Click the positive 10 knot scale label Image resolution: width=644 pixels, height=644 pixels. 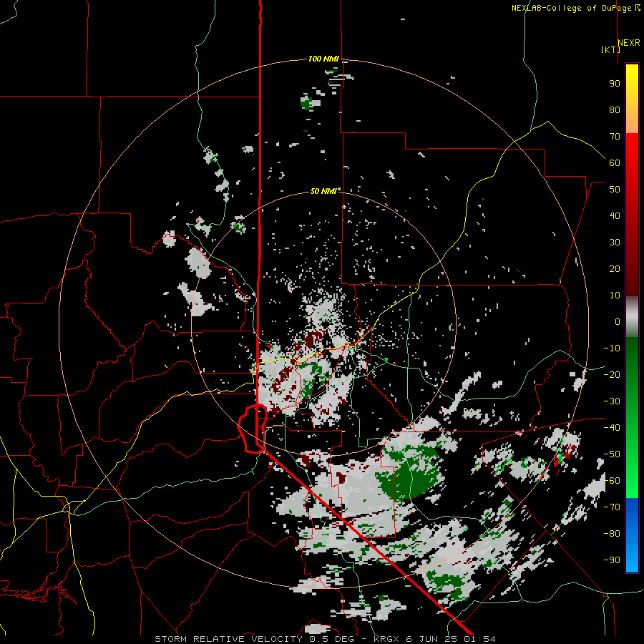[x=615, y=296]
